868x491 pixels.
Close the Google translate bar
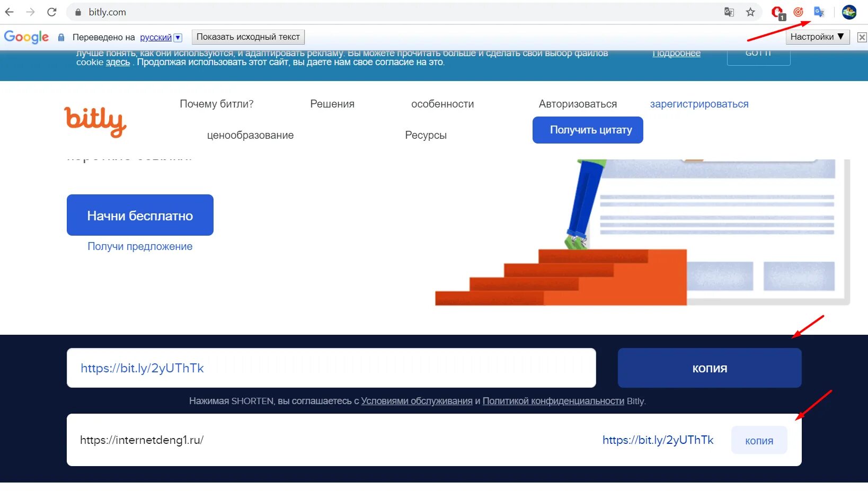pos(862,37)
